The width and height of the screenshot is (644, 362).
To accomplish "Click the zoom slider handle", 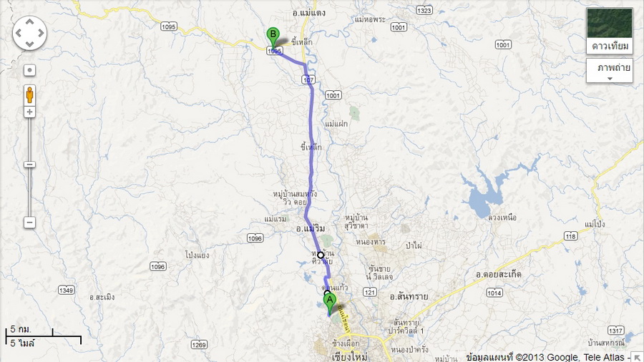I will click(x=29, y=165).
